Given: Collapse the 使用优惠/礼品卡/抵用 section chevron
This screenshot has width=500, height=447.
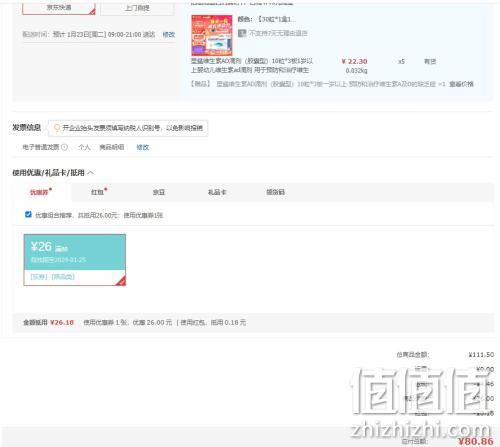Looking at the screenshot, I should click(91, 173).
